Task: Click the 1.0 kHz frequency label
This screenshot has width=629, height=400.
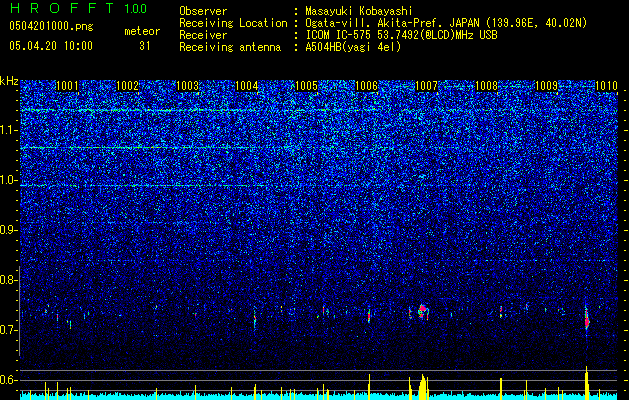Action: [8, 180]
